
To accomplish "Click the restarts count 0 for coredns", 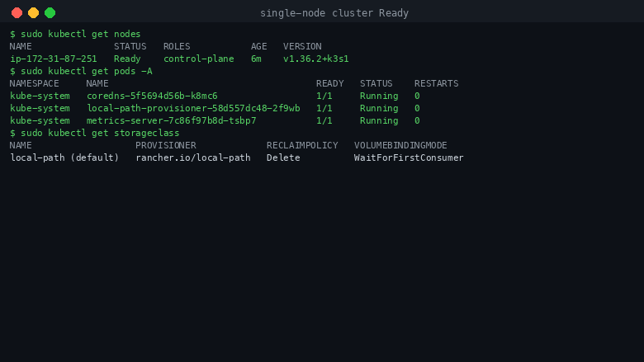I will point(417,96).
